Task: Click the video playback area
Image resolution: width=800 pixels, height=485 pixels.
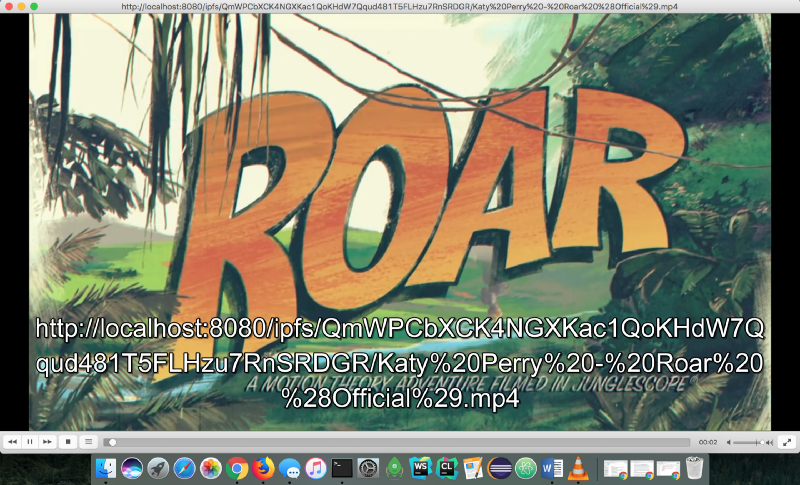Action: (x=399, y=222)
